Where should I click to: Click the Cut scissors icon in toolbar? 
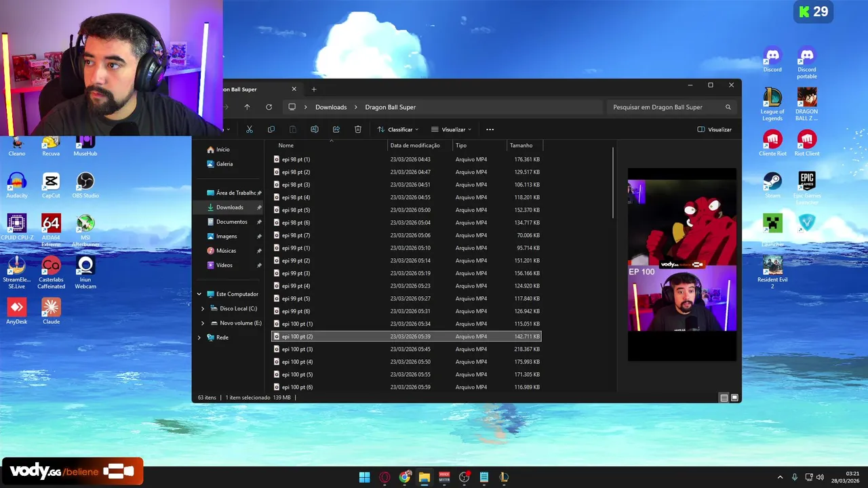(x=250, y=129)
